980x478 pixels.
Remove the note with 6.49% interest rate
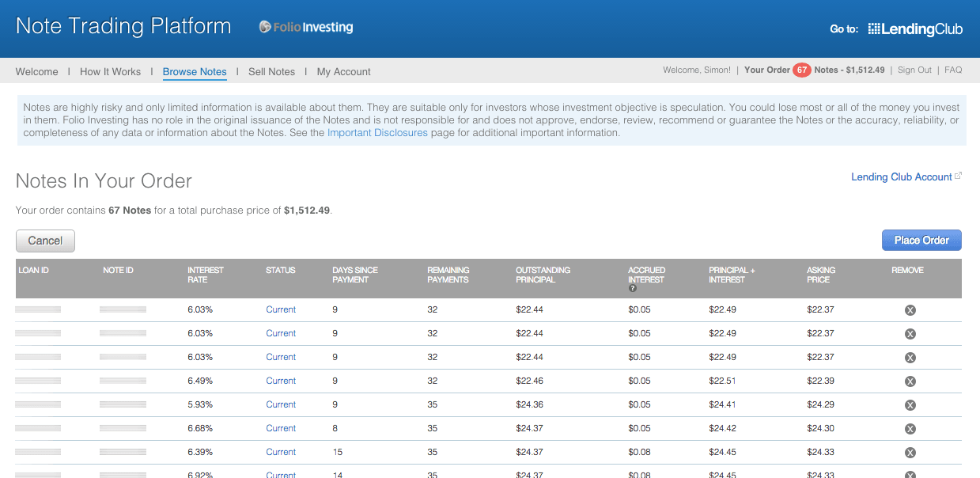tap(910, 381)
